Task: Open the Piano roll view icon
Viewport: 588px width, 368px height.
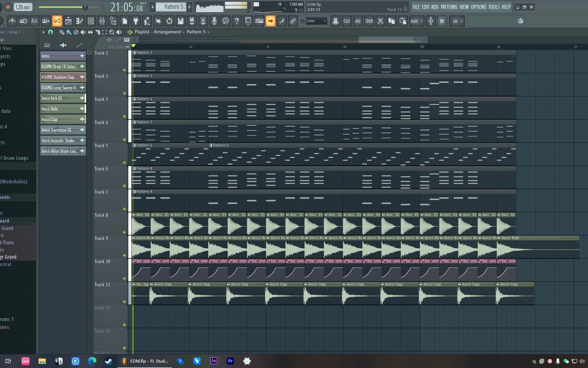Action: point(80,21)
